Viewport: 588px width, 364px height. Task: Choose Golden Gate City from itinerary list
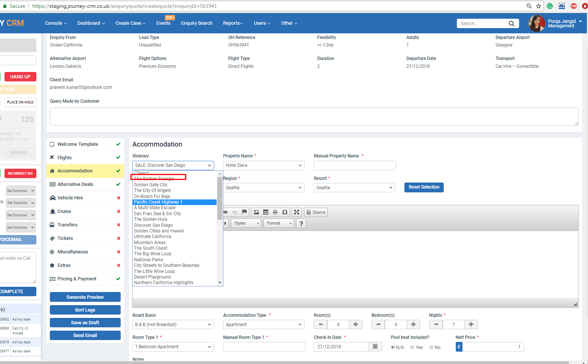(151, 185)
